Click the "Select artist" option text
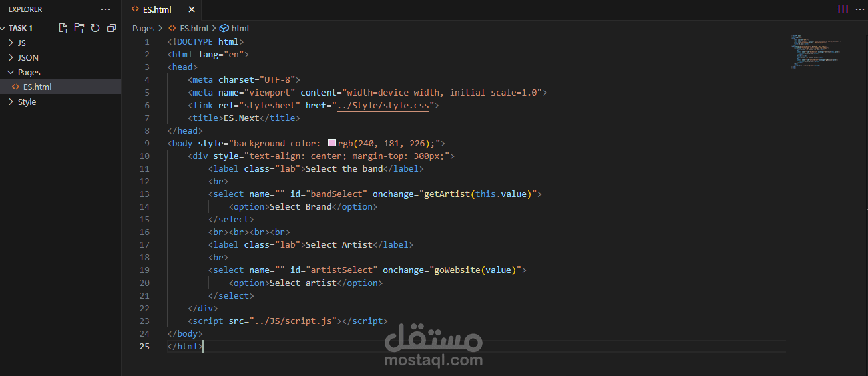This screenshot has height=376, width=868. [x=303, y=283]
